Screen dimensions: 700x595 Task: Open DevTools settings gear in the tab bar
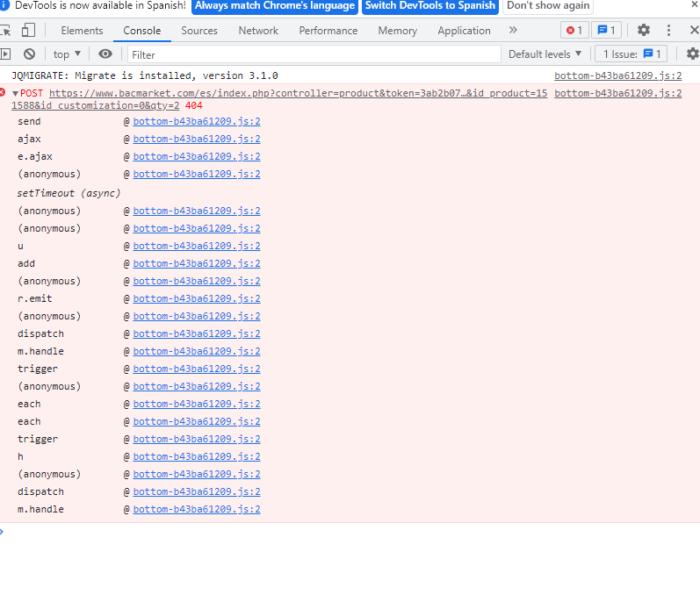[x=643, y=31]
